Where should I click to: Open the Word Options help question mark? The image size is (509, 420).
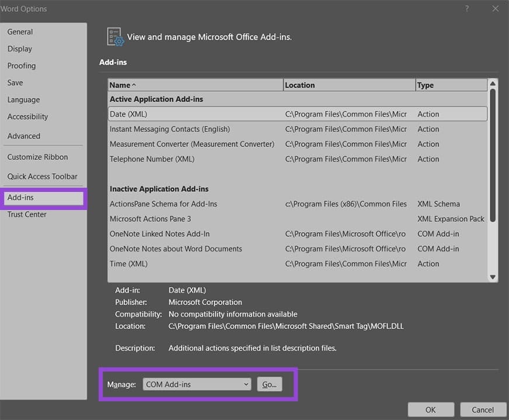coord(466,9)
